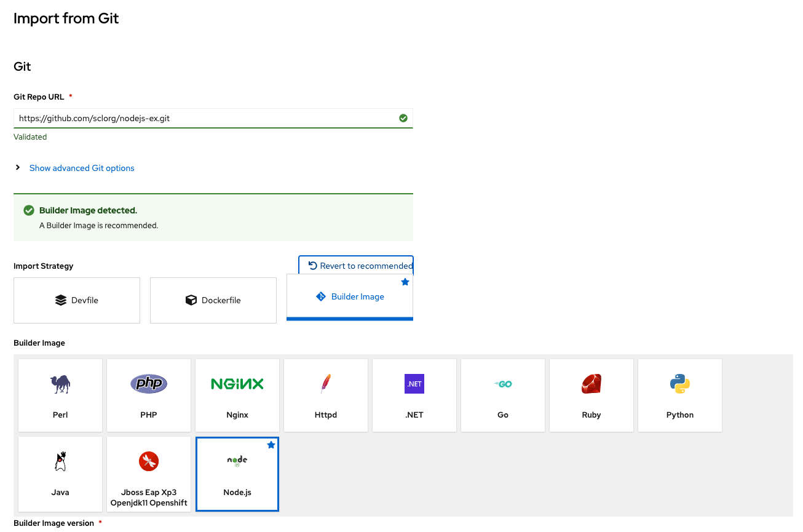Select Builder Image import strategy
Screen dimensions: 803x532
350,297
